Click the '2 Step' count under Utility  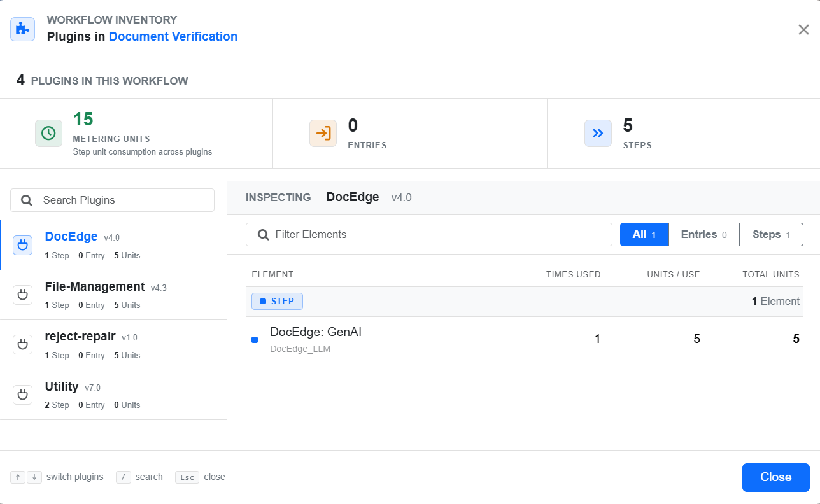[57, 405]
